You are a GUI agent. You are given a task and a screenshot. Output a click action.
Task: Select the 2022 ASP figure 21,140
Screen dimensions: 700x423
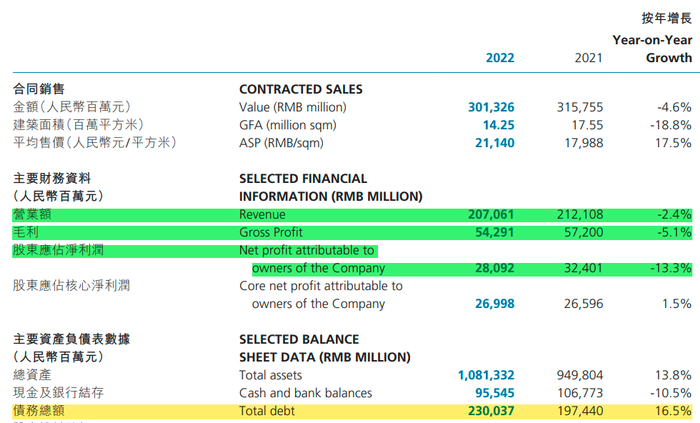pos(496,143)
